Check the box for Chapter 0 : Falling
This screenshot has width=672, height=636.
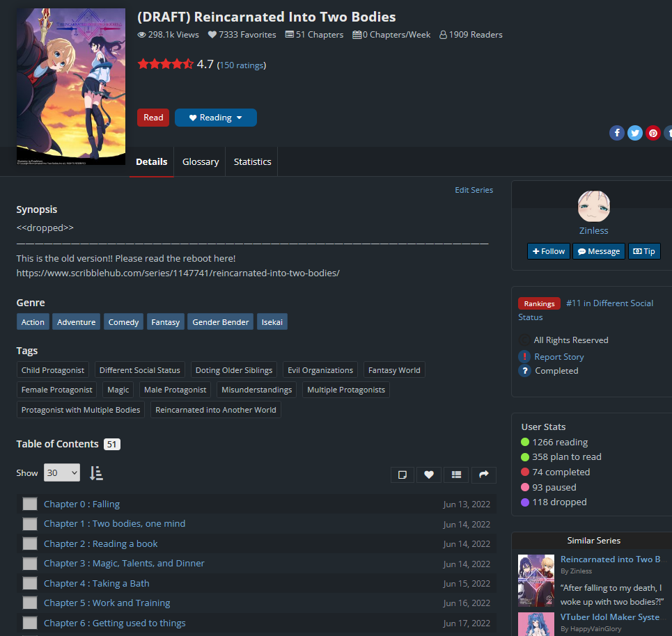[30, 504]
